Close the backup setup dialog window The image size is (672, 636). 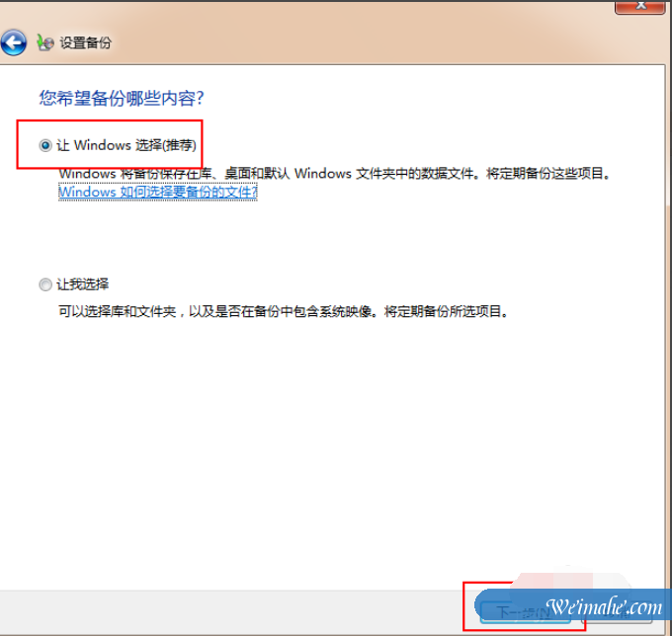(640, 6)
